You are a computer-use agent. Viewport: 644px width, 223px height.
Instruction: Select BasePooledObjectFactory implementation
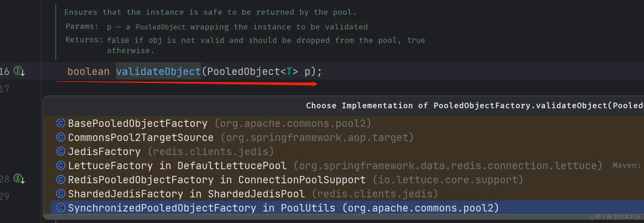coord(138,123)
